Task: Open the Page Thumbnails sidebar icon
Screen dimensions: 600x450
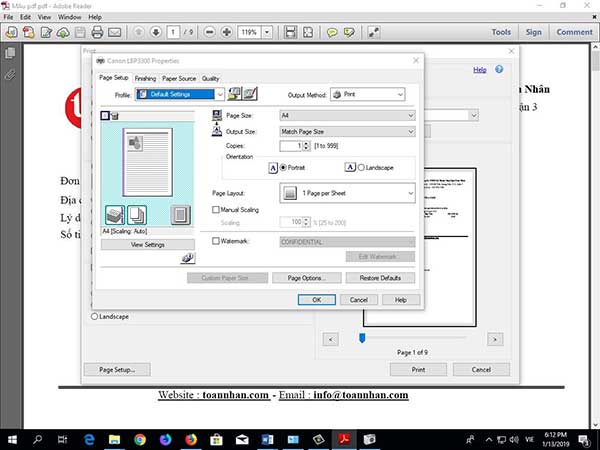Action: point(10,53)
